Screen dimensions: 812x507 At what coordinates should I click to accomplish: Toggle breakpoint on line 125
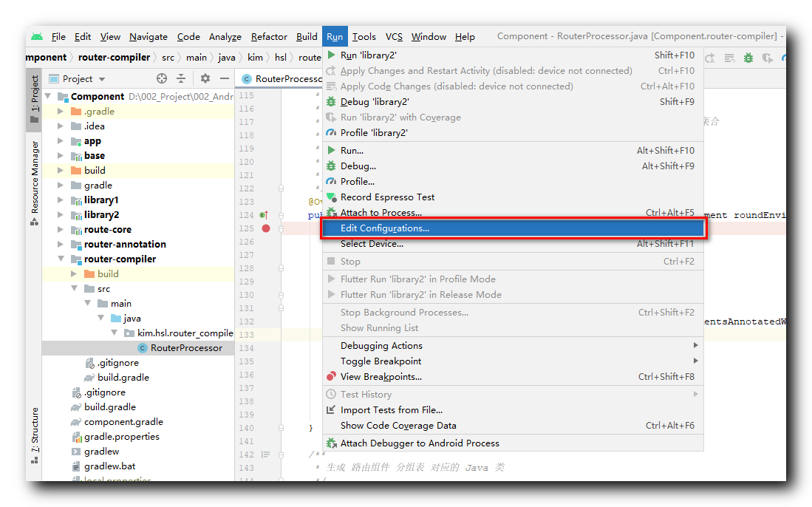click(266, 228)
